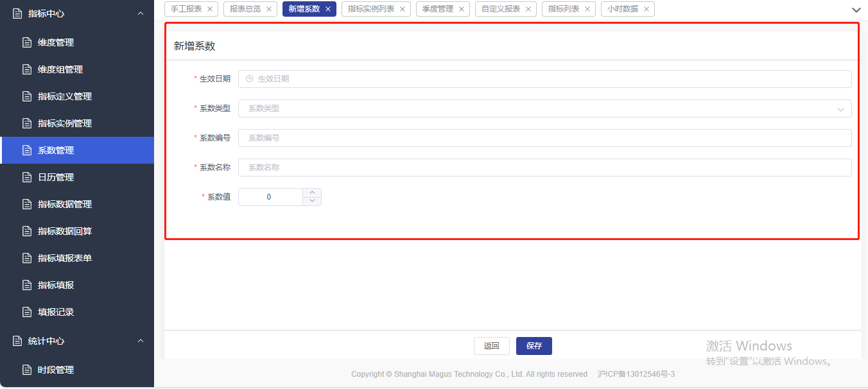Collapse the 指标中心 menu group
Viewport: 868px width, 389px height.
point(141,13)
